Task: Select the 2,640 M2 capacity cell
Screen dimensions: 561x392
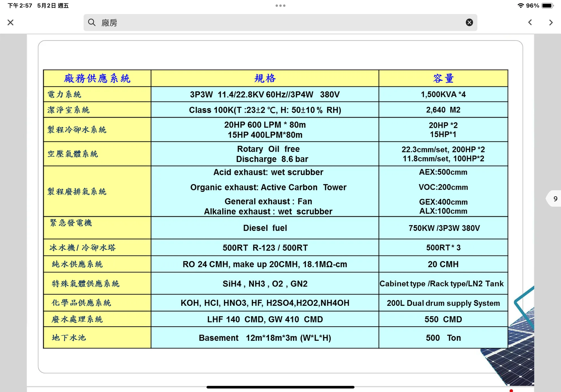Action: coord(443,110)
